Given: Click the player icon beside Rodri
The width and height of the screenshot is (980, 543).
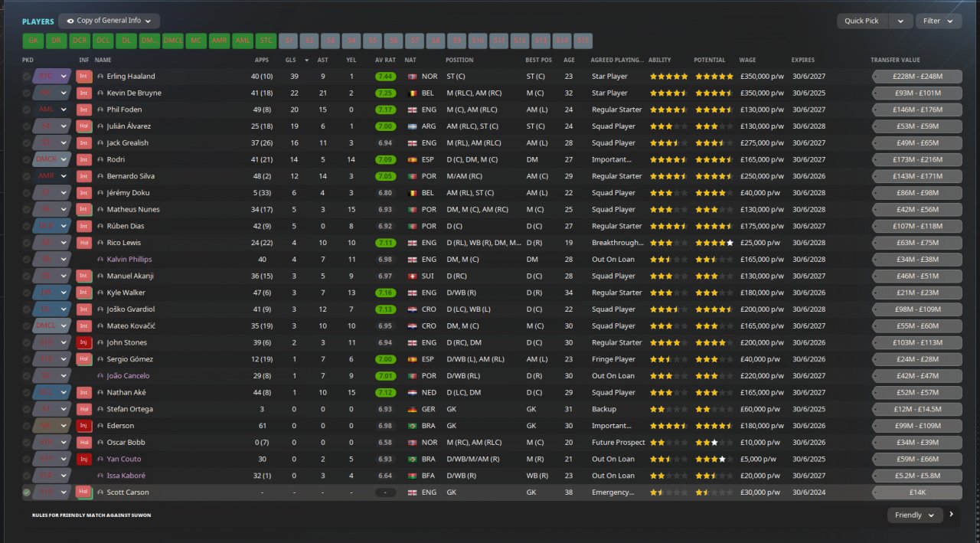Looking at the screenshot, I should tap(100, 159).
